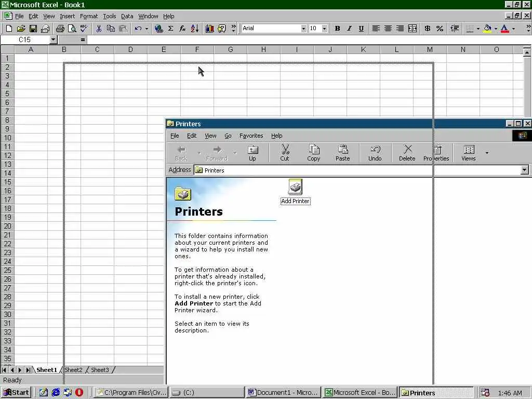The image size is (532, 399).
Task: Open the Excel Data menu
Action: click(127, 16)
